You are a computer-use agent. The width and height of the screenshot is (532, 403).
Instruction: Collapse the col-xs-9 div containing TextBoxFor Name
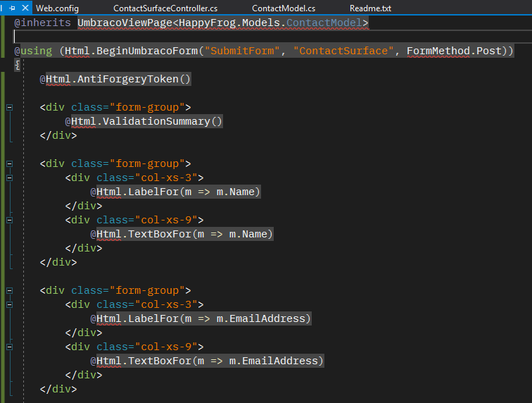click(10, 221)
